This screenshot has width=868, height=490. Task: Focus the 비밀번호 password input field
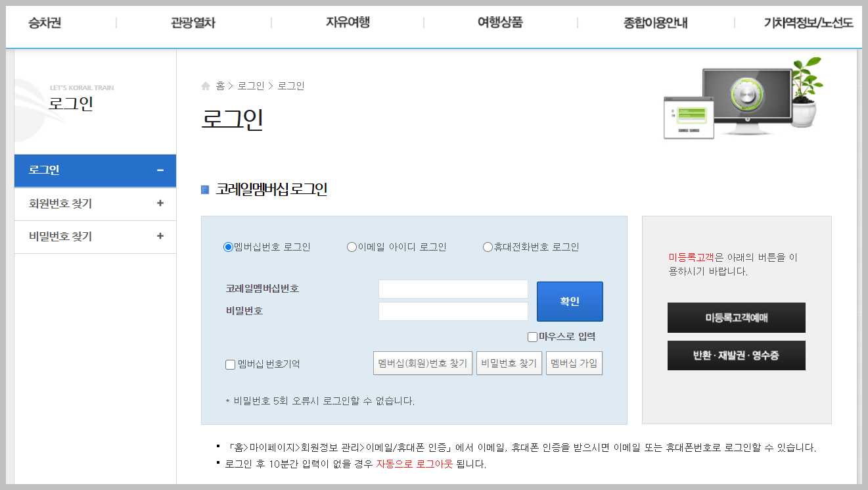(453, 312)
